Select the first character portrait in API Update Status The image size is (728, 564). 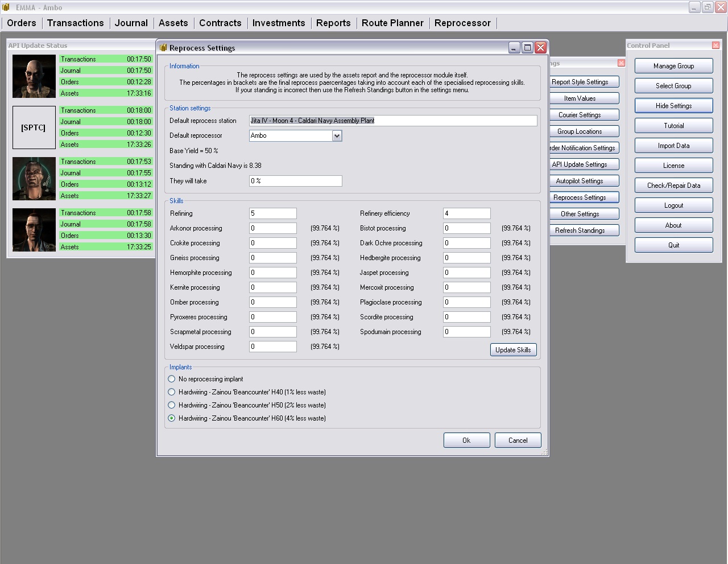(x=34, y=76)
